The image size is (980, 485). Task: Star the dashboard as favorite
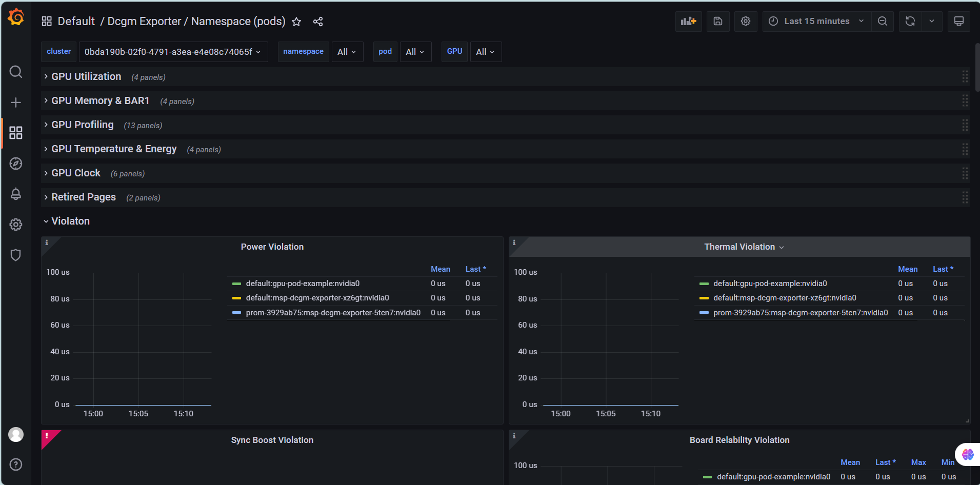click(296, 22)
